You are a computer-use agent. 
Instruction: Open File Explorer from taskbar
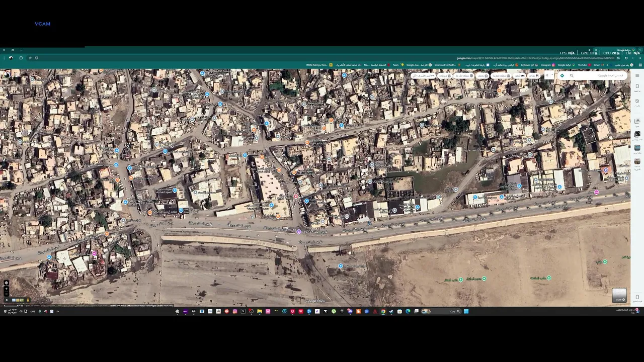pos(260,311)
